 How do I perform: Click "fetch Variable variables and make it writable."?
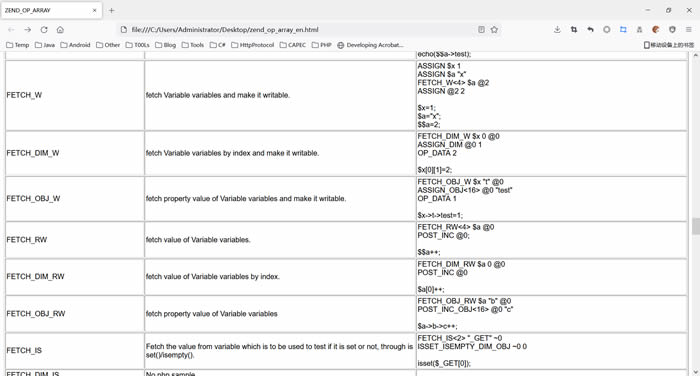click(217, 95)
